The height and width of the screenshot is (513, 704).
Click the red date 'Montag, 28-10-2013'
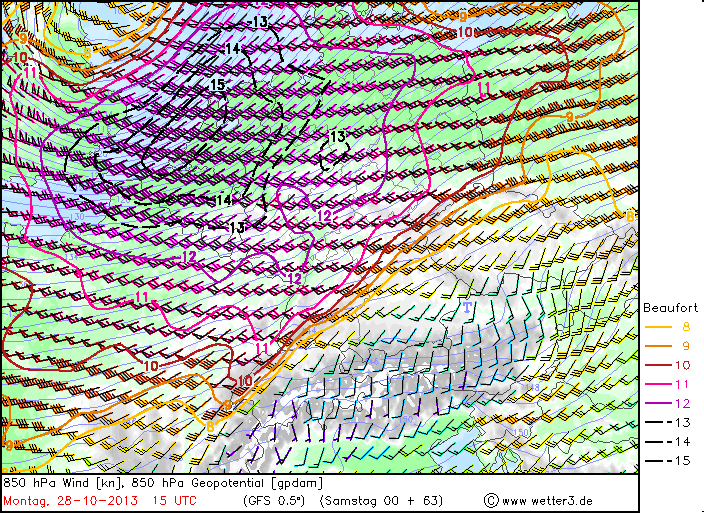70,500
